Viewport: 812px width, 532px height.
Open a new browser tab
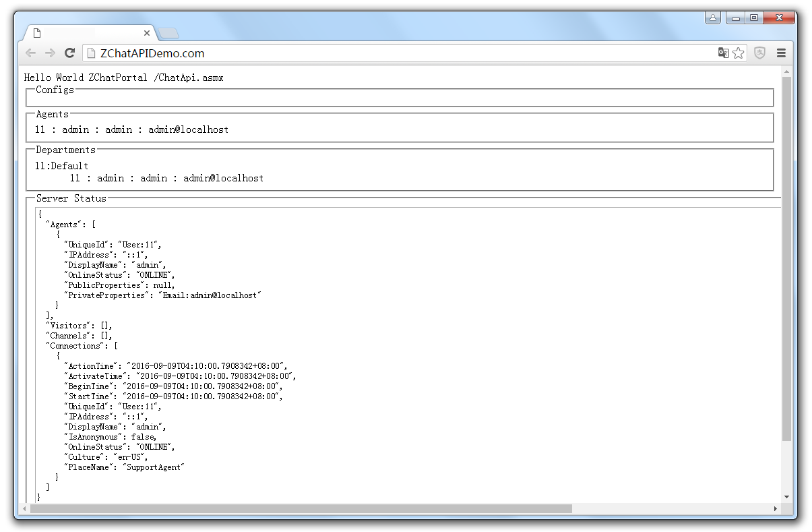[168, 33]
